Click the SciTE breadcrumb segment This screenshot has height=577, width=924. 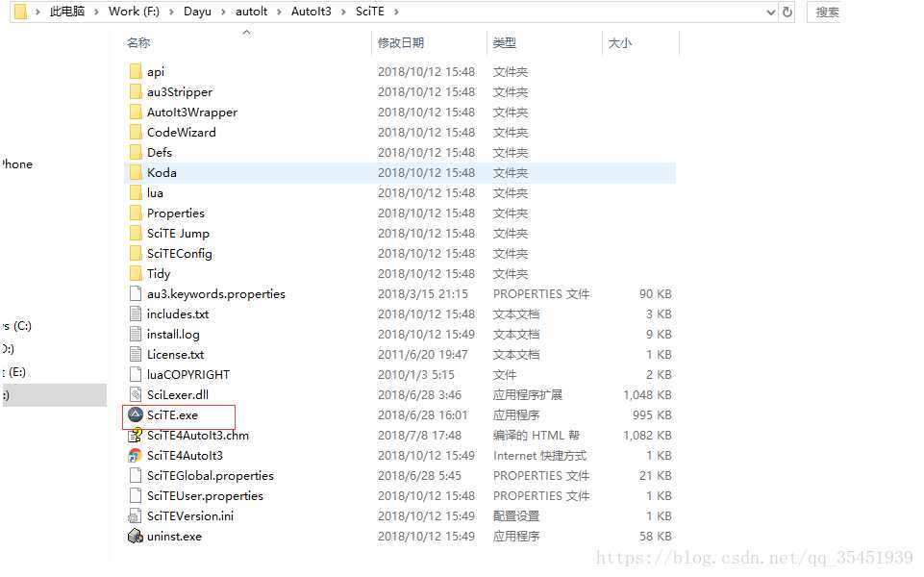(x=370, y=12)
